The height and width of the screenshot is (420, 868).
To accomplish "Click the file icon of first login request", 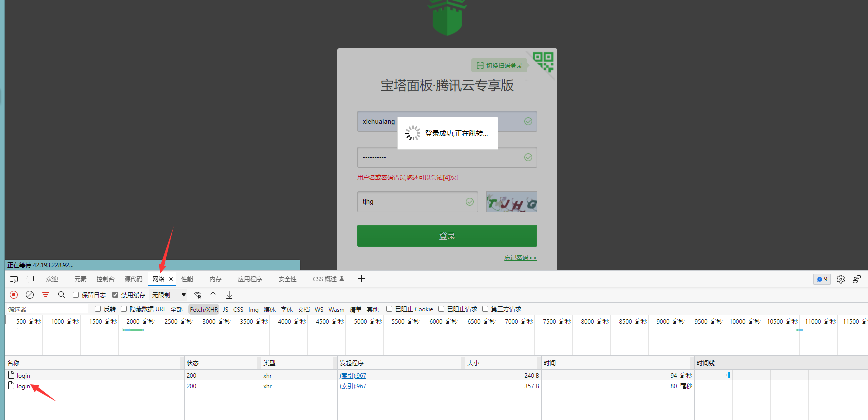I will point(11,375).
